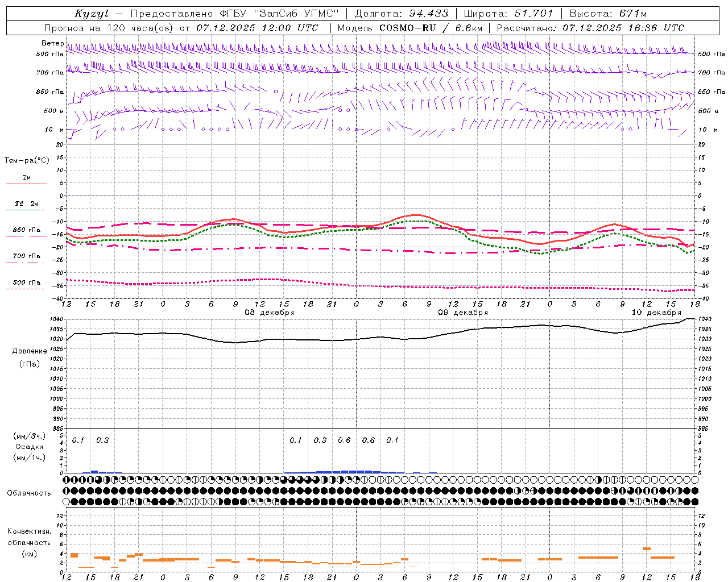Viewport: 728px width, 582px height.
Task: Click the Давление panel label
Action: click(30, 351)
